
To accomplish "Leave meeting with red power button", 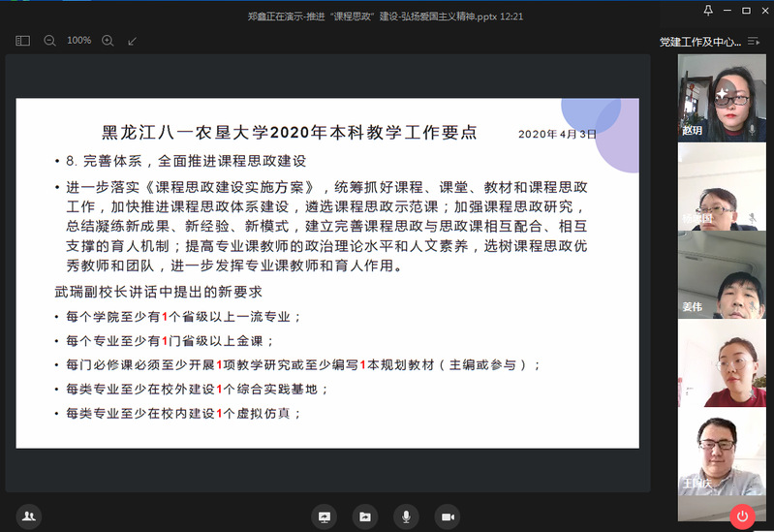I will coord(743,516).
